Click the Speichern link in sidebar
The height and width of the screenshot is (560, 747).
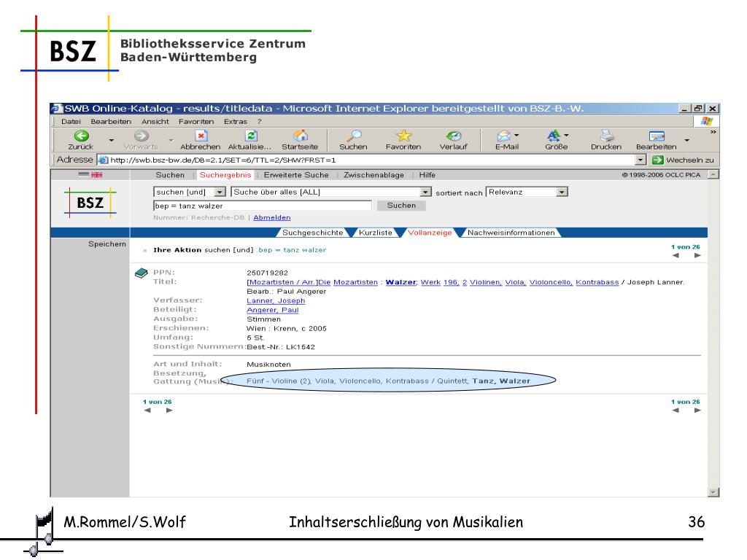[107, 244]
